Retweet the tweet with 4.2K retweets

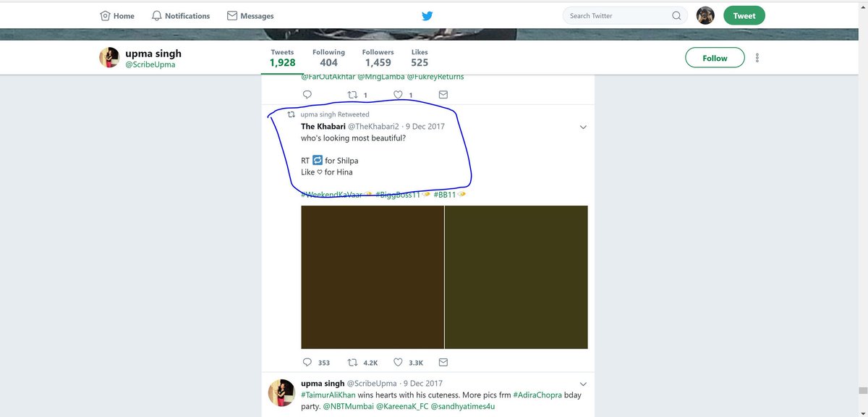[x=363, y=363]
